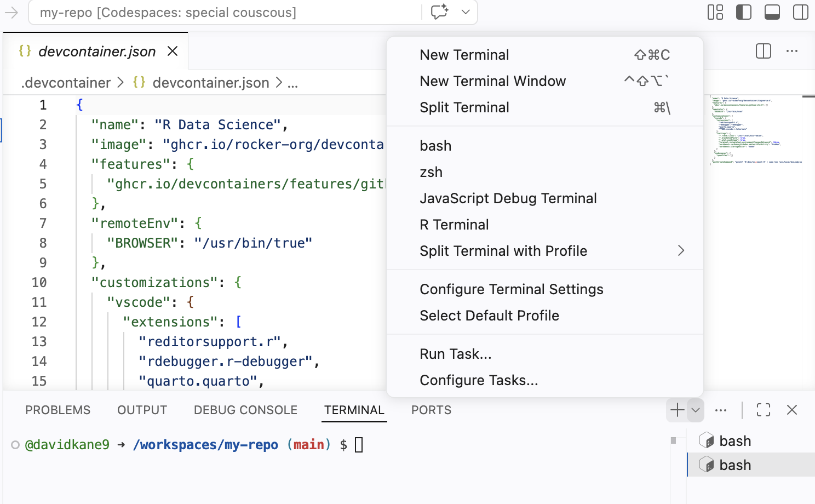The image size is (815, 504).
Task: Click the Customize Layout icon
Action: click(715, 12)
